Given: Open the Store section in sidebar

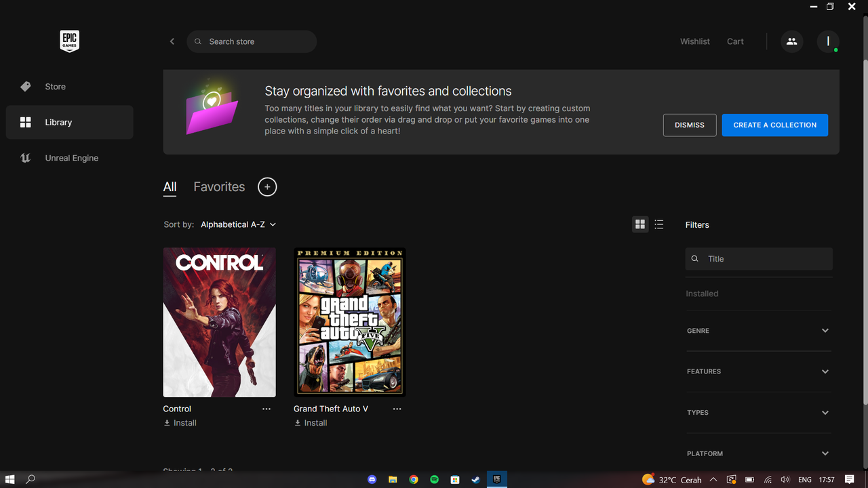Looking at the screenshot, I should 69,87.
